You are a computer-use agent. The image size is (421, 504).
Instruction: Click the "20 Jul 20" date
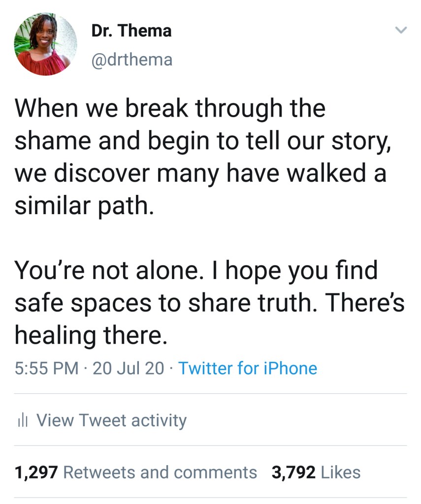pos(128,368)
